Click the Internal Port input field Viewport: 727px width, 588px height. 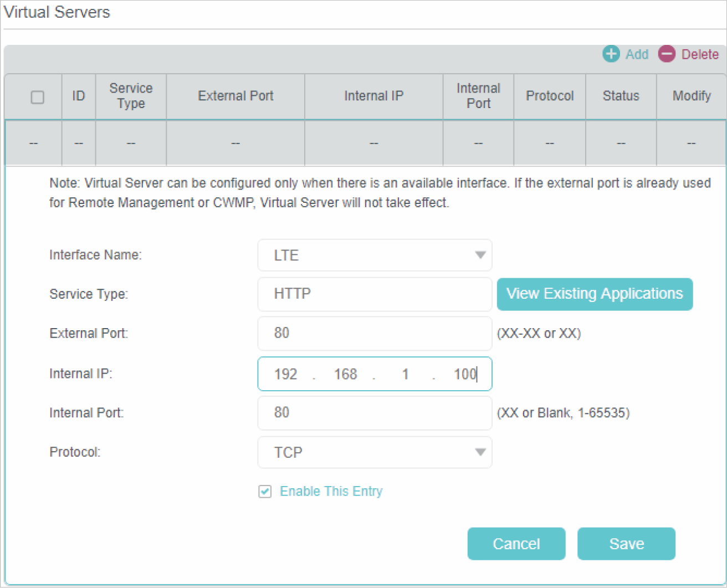375,413
